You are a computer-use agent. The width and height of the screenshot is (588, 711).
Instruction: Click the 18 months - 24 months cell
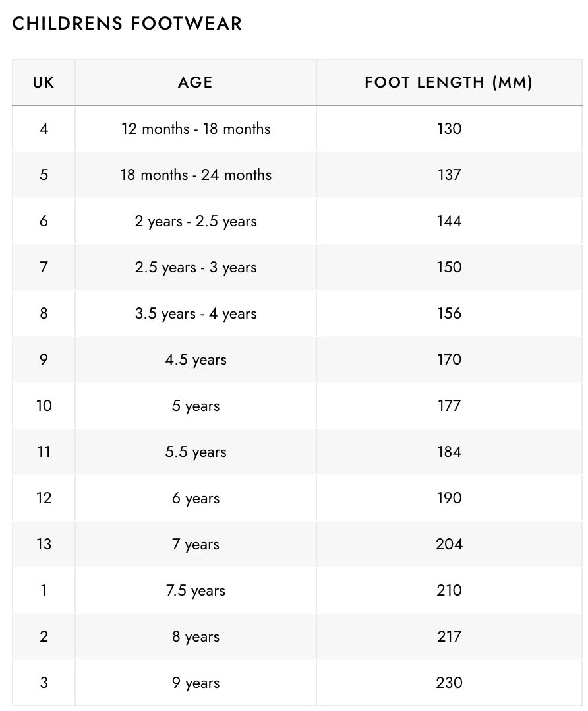pos(195,175)
